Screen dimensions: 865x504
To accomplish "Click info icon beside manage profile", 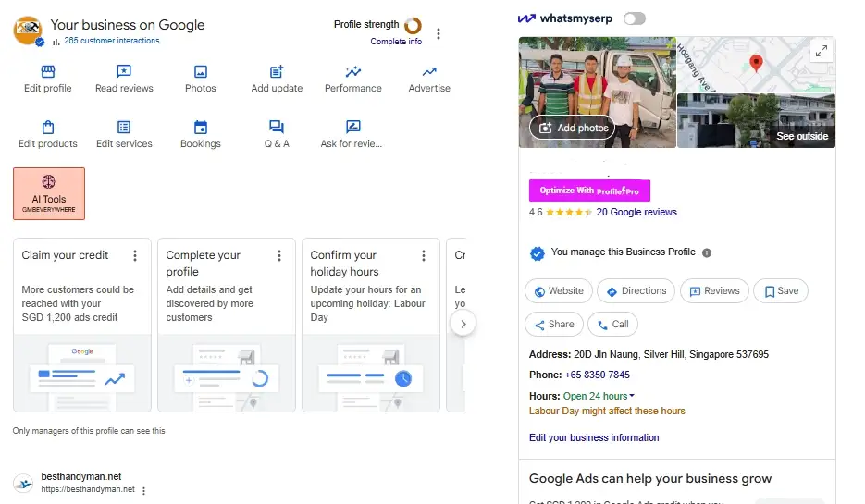I will pyautogui.click(x=707, y=252).
